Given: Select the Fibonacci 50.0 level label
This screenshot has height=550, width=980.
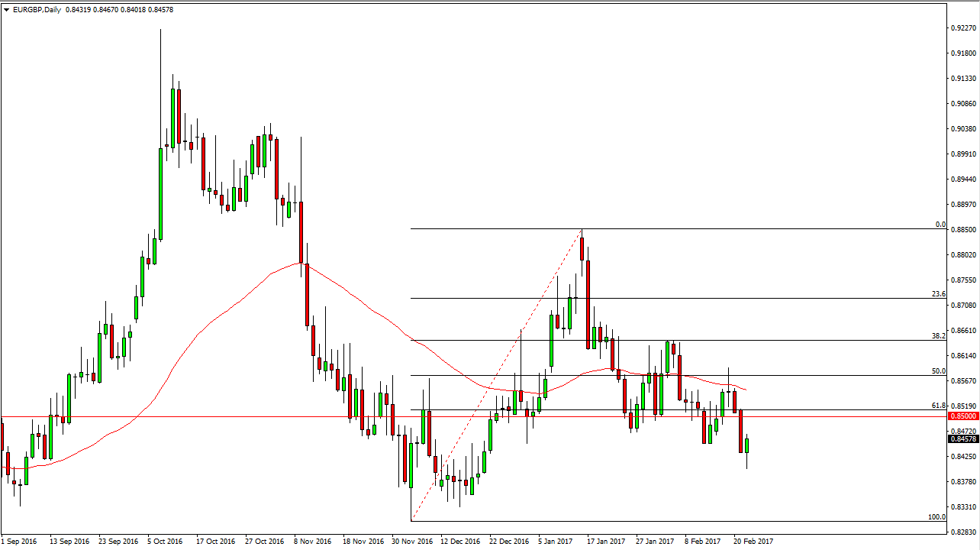Looking at the screenshot, I should click(x=939, y=371).
